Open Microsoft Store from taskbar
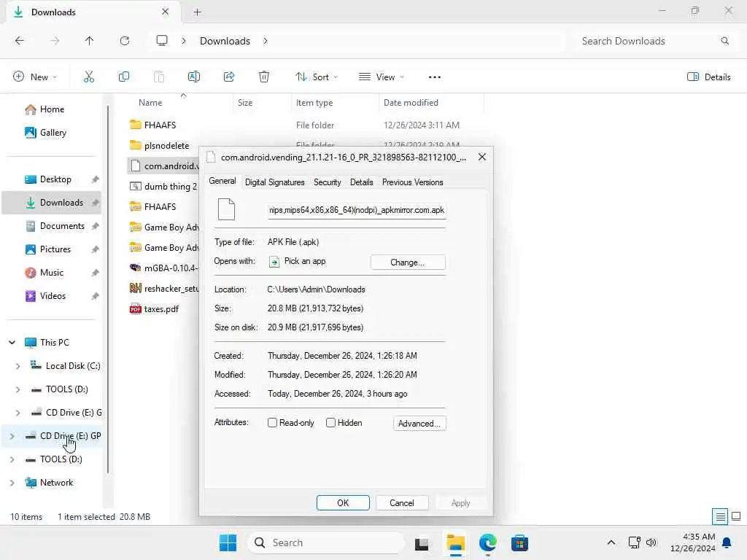This screenshot has height=560, width=747. pyautogui.click(x=519, y=542)
